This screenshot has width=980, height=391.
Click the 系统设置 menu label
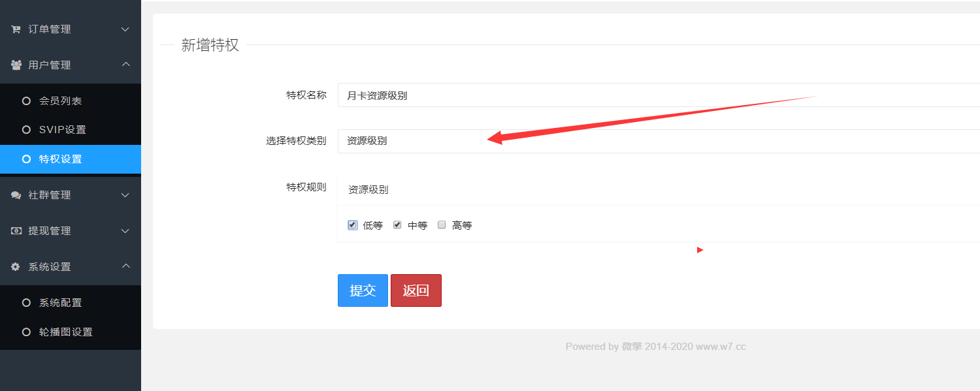tap(50, 267)
